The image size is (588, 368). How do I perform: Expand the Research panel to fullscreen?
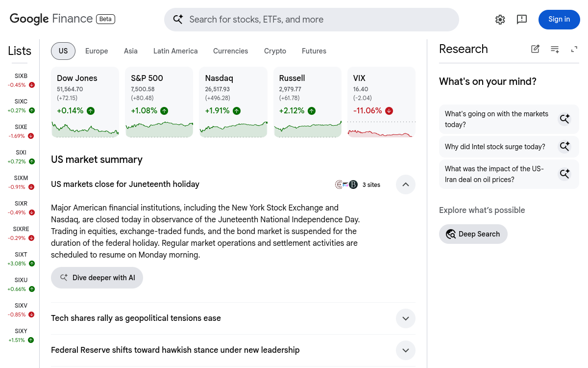tap(574, 49)
